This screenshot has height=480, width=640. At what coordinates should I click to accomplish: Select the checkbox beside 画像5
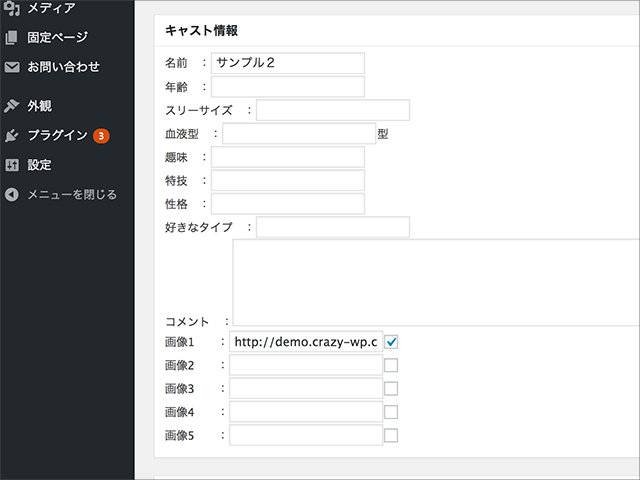[391, 435]
